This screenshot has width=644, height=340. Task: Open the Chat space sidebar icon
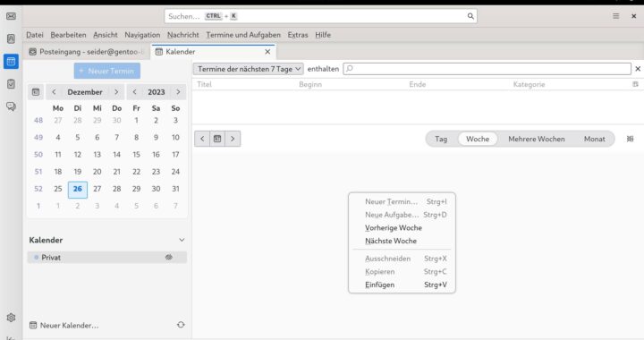point(11,106)
